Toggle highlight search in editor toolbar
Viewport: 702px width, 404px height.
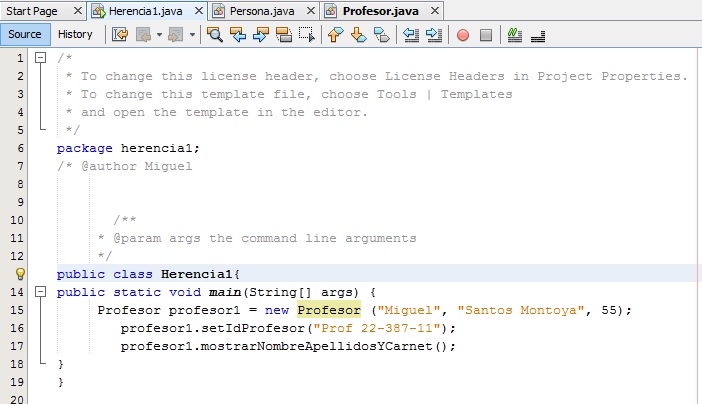tap(284, 34)
